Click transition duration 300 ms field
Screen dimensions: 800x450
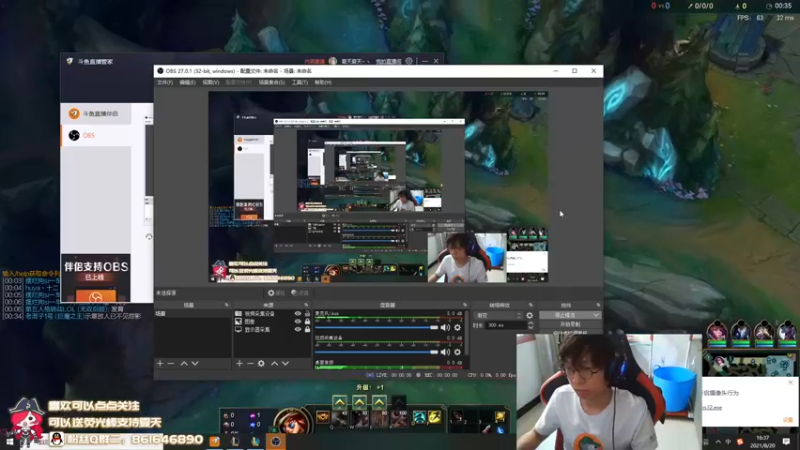pyautogui.click(x=505, y=325)
